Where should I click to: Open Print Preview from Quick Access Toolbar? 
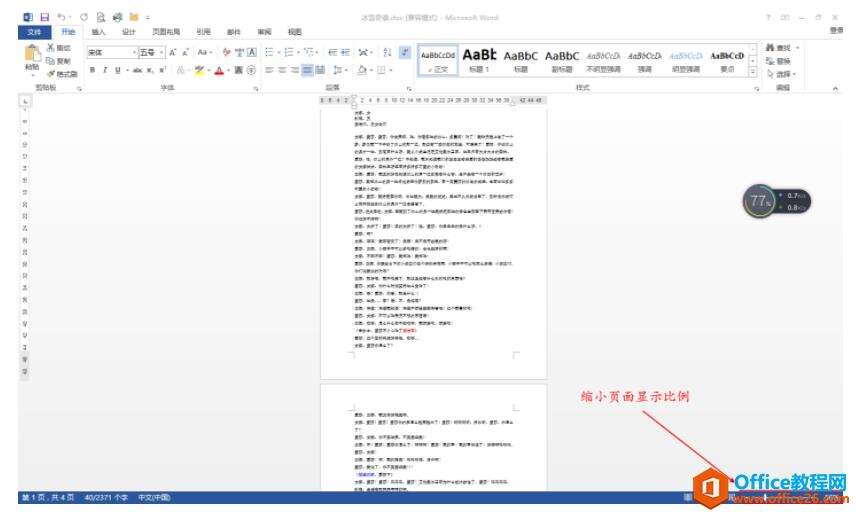pos(100,17)
